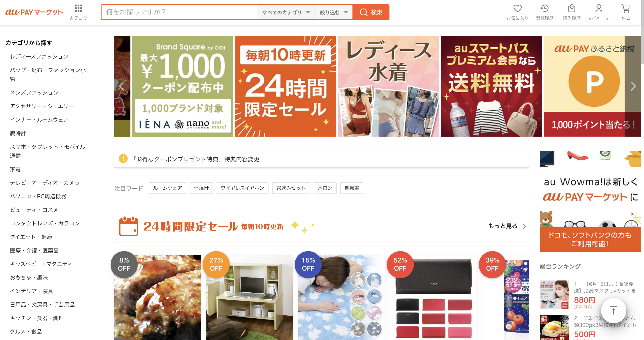Click the 家飲みセット keyword tag
Viewport: 644px width, 340px height.
(x=291, y=188)
